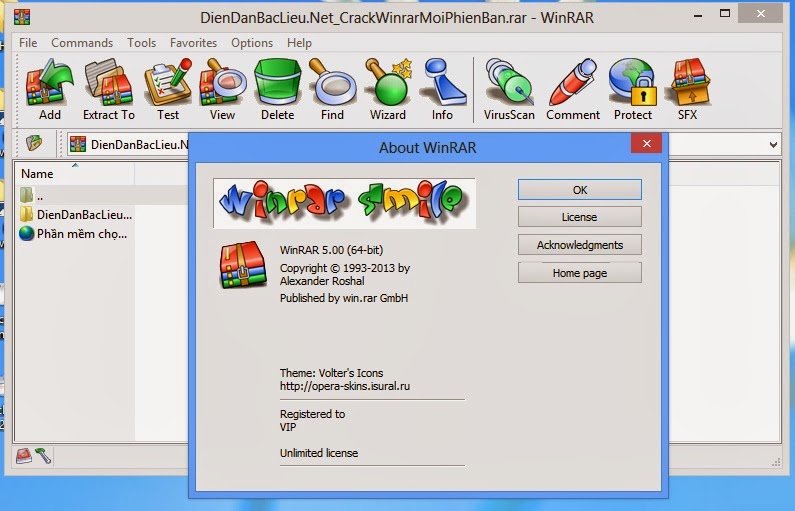Click the archive icon in the address bar
Viewport: 795px width, 511px height.
coord(78,144)
